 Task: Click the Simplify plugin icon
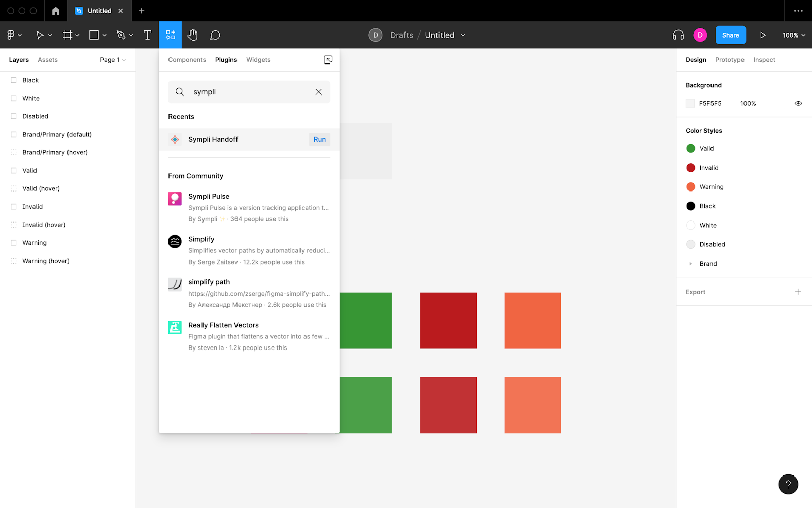coord(175,241)
